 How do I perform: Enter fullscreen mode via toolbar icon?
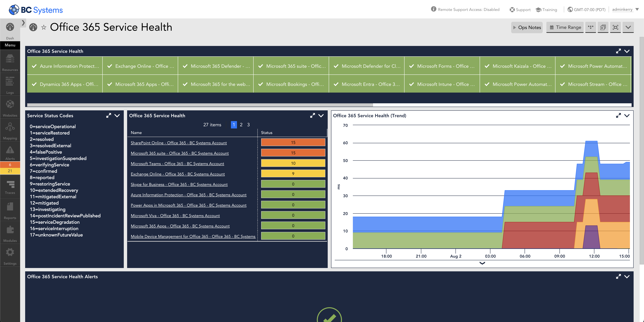(615, 27)
